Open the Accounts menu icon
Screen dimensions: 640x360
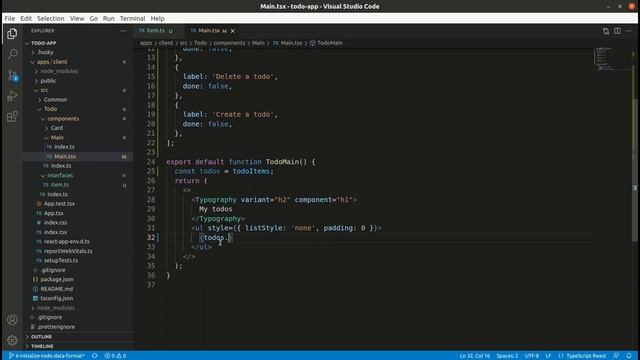point(12,320)
